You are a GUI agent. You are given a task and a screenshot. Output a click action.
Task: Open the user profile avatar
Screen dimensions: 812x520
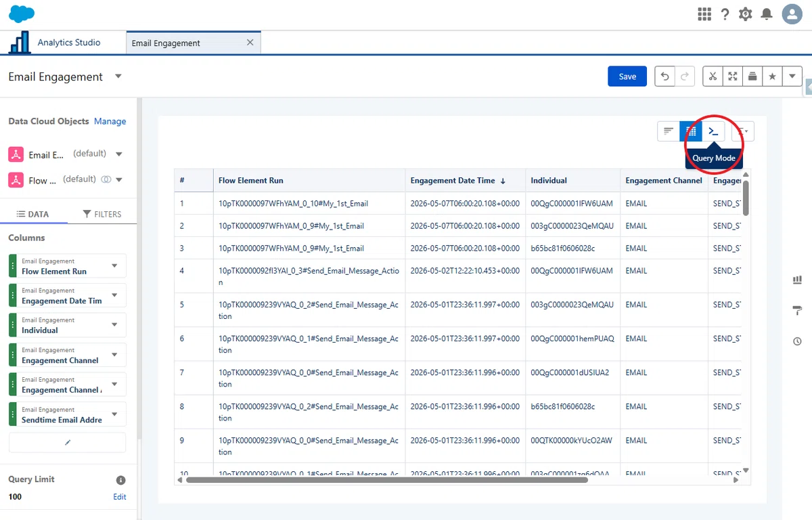pyautogui.click(x=792, y=14)
